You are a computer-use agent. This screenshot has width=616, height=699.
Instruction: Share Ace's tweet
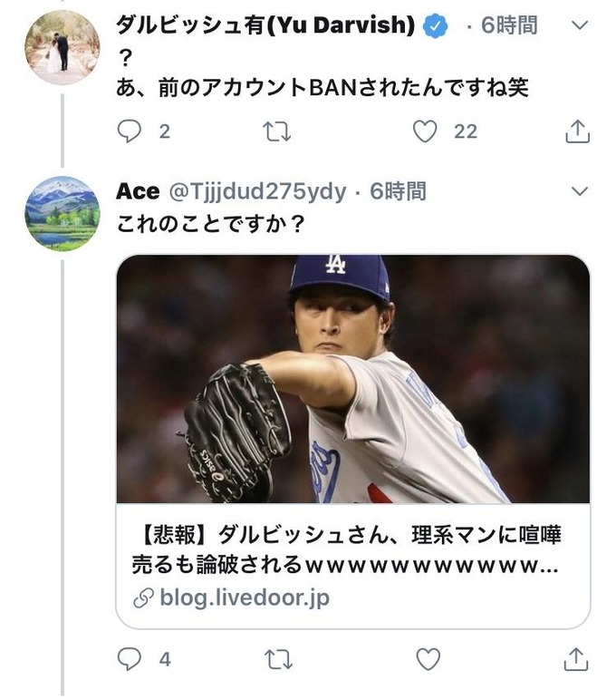tap(576, 659)
